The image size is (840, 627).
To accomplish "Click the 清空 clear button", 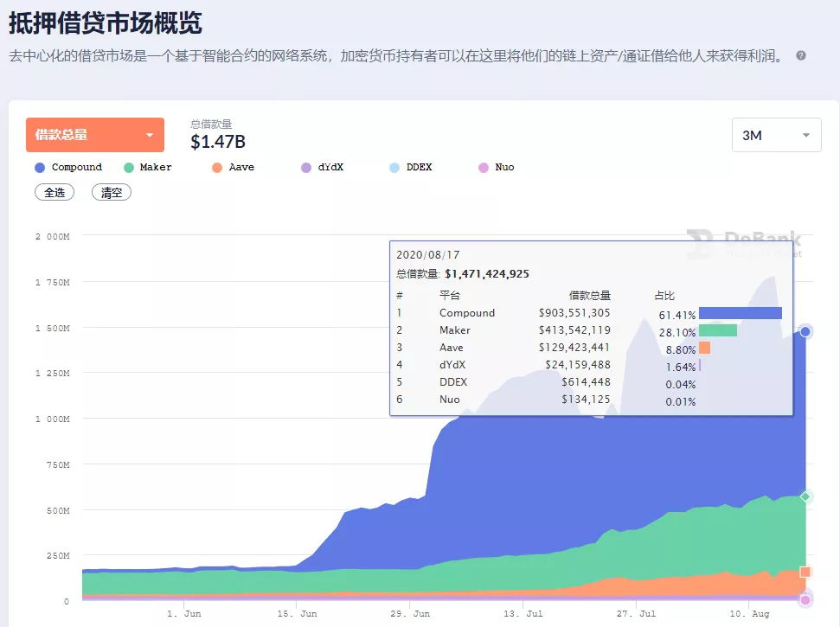I will 112,192.
